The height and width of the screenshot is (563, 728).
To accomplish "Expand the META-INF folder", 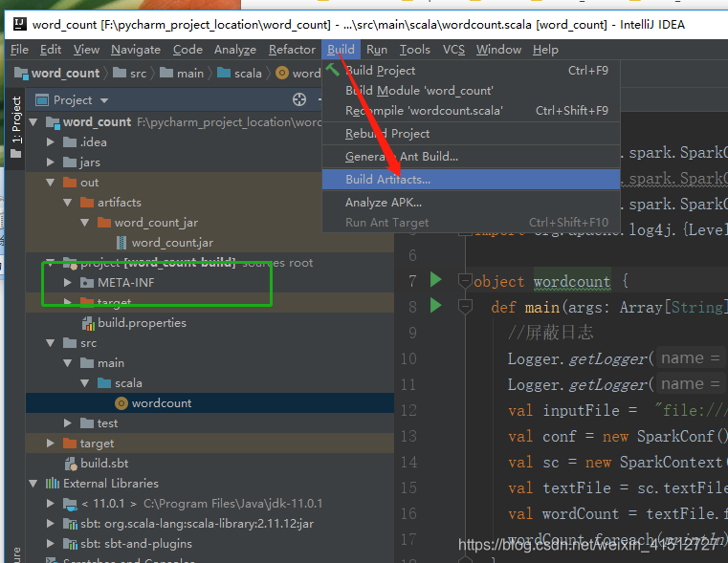I will [x=68, y=282].
